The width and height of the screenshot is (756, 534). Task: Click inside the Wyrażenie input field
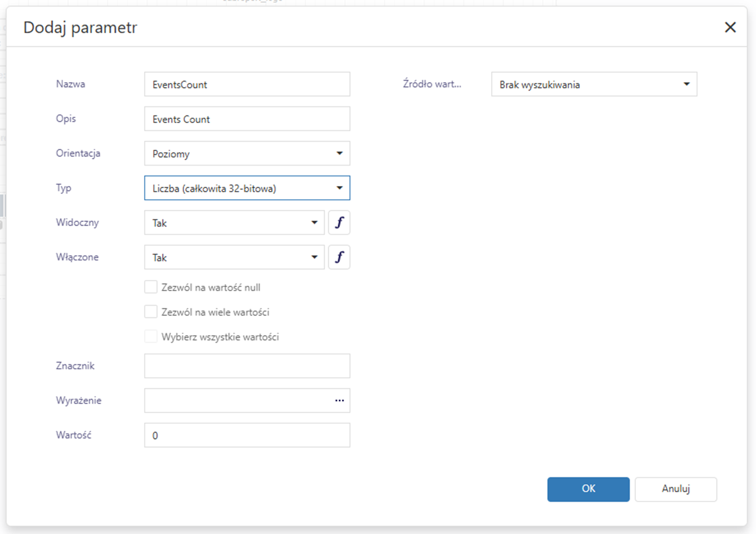pyautogui.click(x=237, y=401)
